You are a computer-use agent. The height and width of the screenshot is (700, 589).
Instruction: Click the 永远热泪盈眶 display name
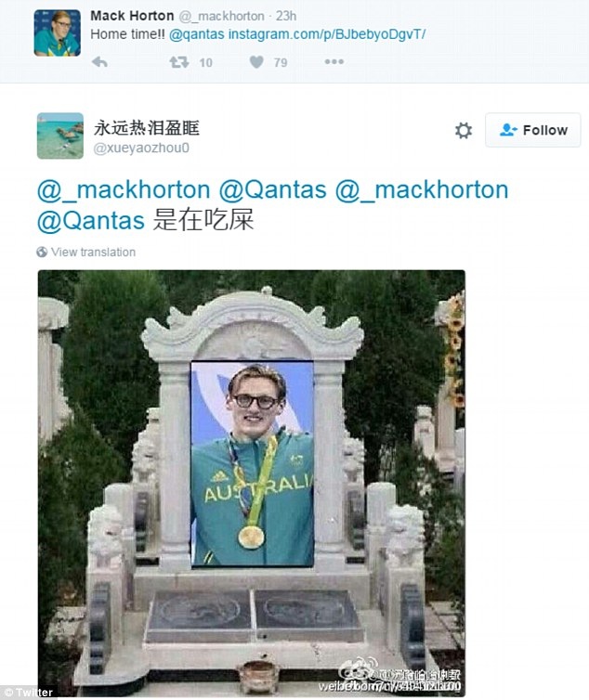(x=147, y=128)
